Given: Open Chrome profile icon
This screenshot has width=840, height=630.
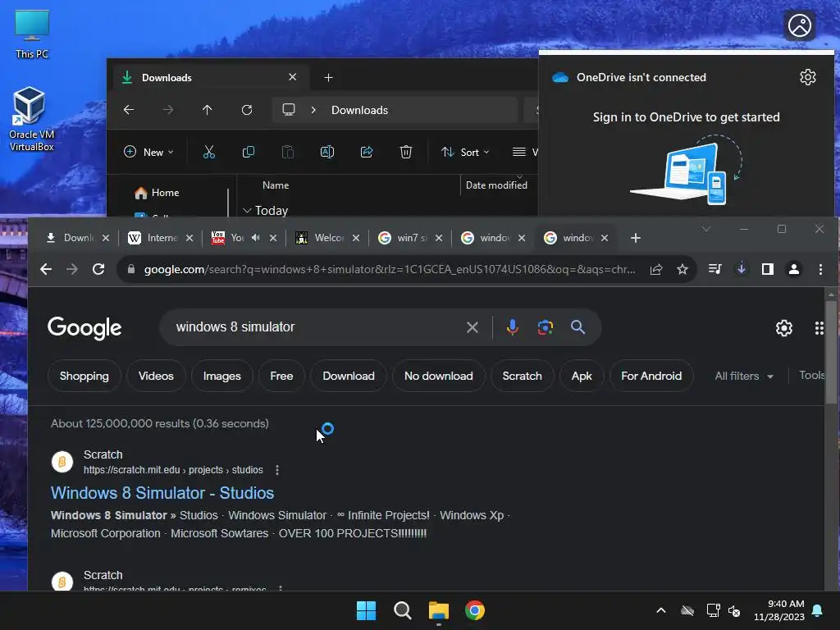Looking at the screenshot, I should point(794,269).
